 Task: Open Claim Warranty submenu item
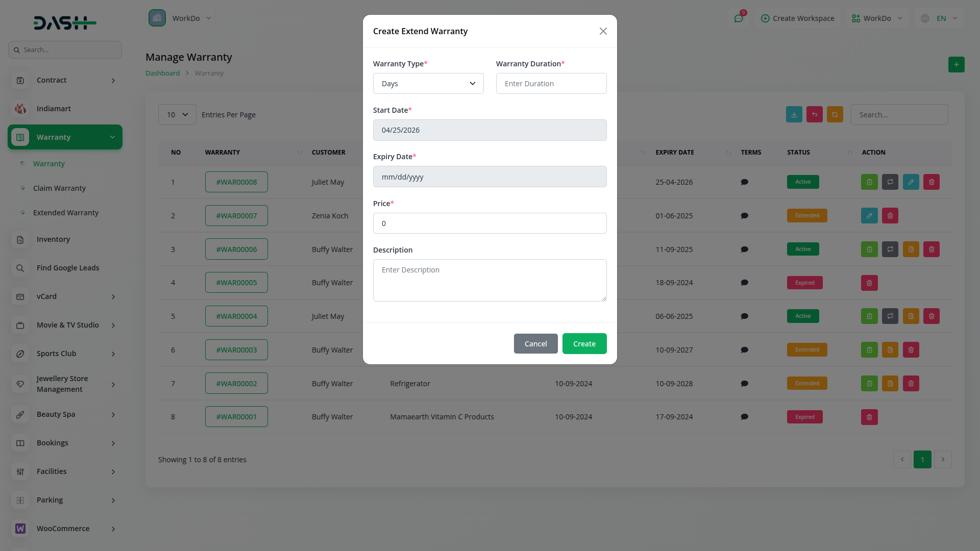click(59, 188)
